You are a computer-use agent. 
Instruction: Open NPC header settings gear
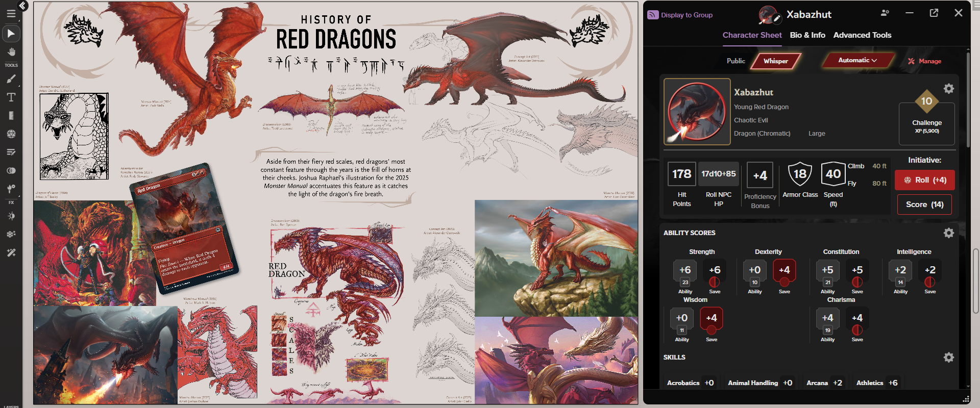pos(949,89)
